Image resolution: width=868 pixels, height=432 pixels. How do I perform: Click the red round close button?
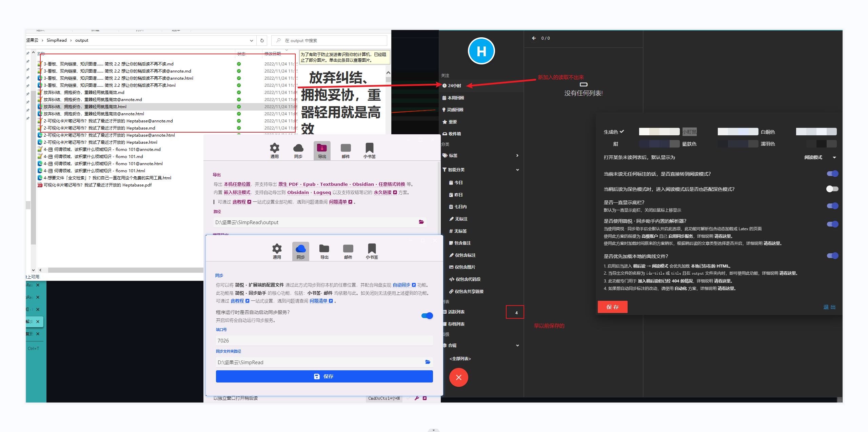point(458,377)
